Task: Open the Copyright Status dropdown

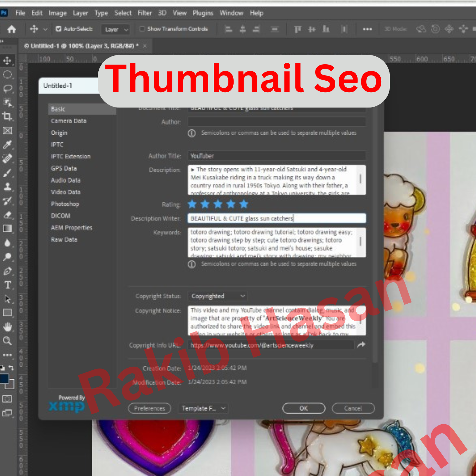Action: coord(217,296)
